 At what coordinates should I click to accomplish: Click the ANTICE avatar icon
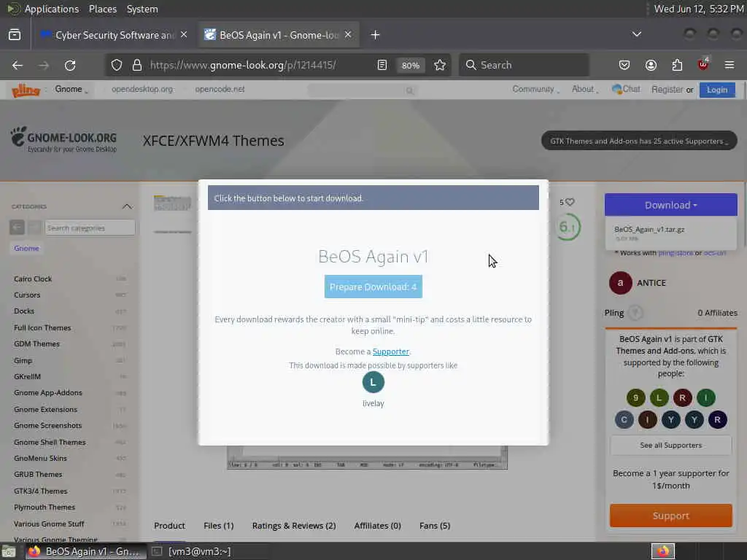[620, 283]
